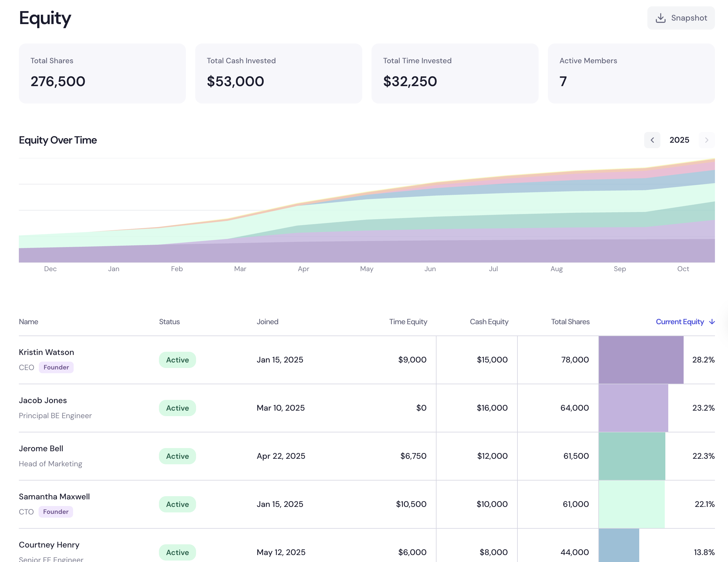Viewport: 728px width, 562px height.
Task: Click the Oct label on chart axis
Action: (x=683, y=269)
